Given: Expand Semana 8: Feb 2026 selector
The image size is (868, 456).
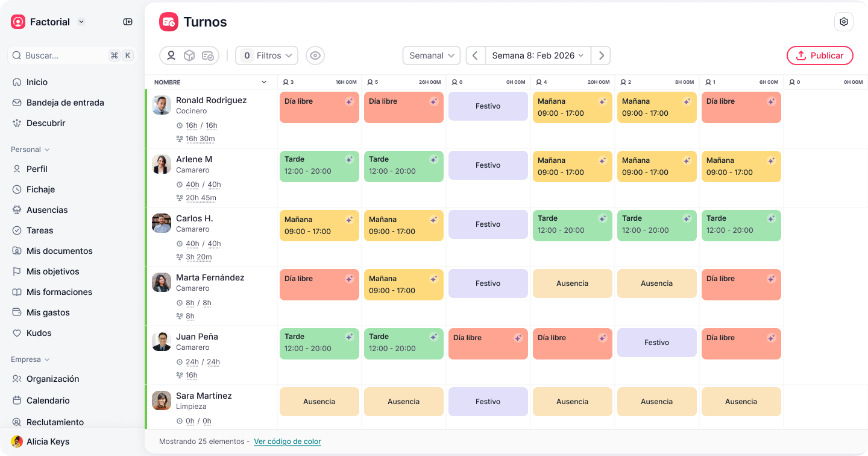Looking at the screenshot, I should point(538,55).
